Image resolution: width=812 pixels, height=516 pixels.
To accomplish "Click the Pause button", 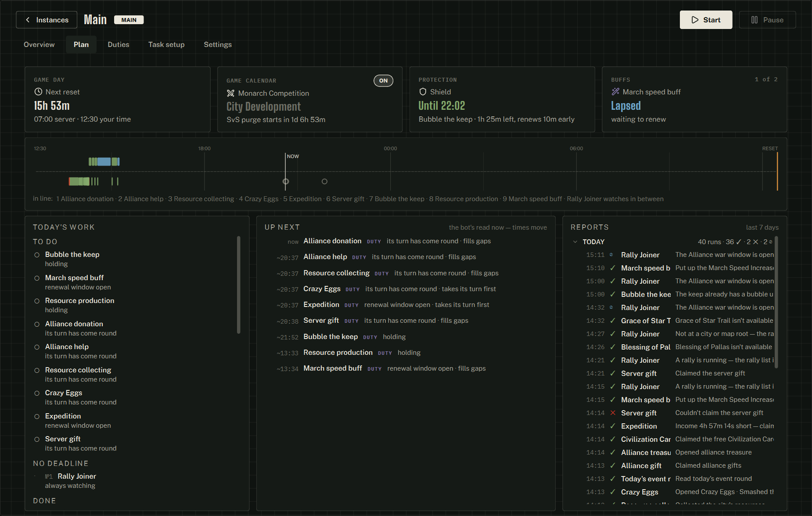I will click(767, 20).
